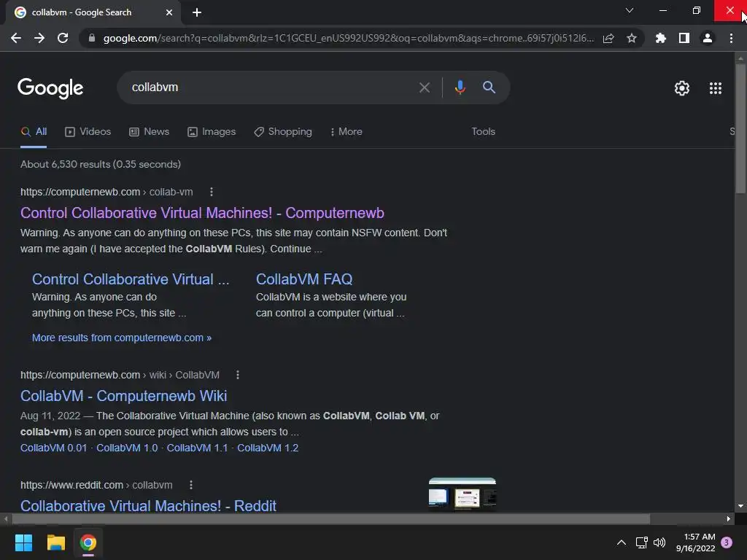Show hidden system tray icons
Image resolution: width=747 pixels, height=560 pixels.
click(x=622, y=542)
